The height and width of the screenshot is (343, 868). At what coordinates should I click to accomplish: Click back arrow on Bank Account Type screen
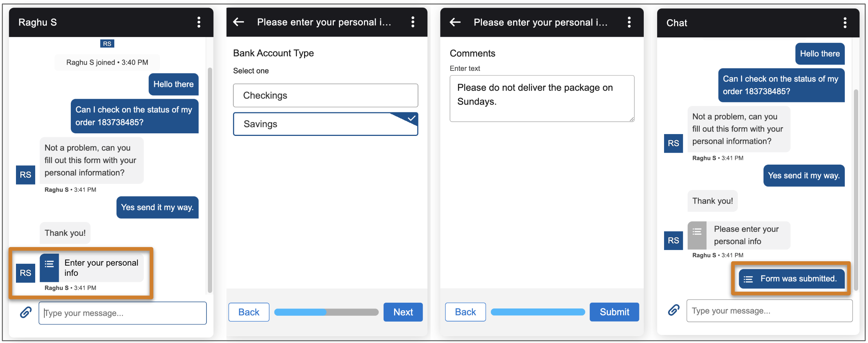(238, 22)
